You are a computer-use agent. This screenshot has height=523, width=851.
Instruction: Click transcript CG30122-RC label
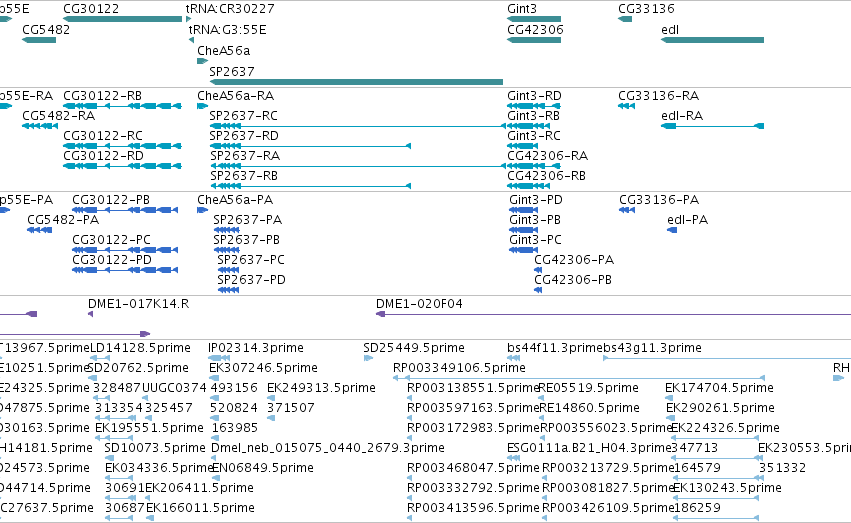click(x=103, y=136)
